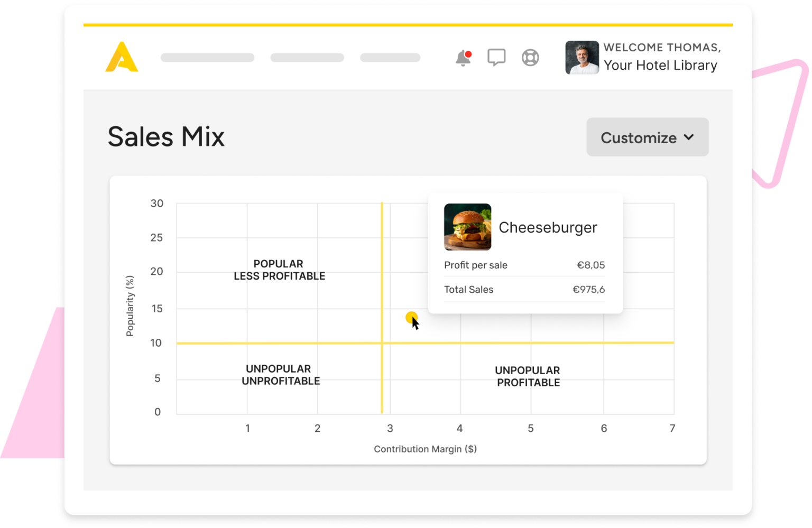Viewport: 812px width, 528px height.
Task: Click the Profit per sale row
Action: (x=476, y=265)
